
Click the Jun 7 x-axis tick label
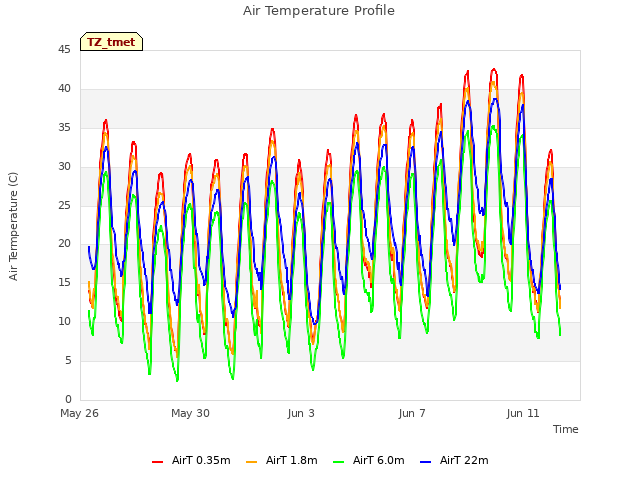click(412, 413)
